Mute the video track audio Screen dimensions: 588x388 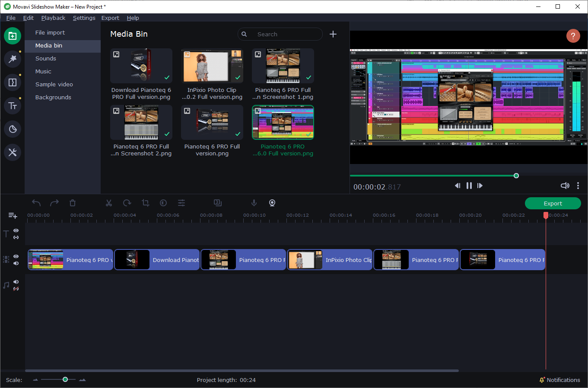point(16,263)
